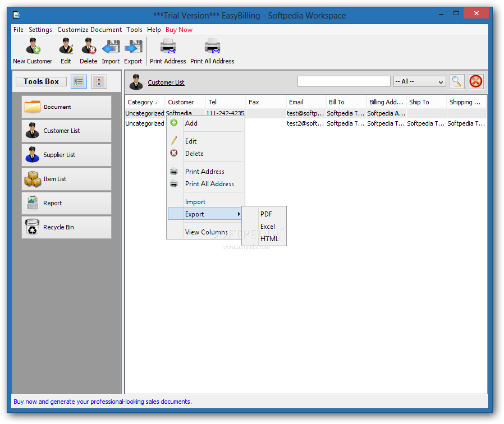Choose Print All Address in context menu
Viewport: 504px width, 424px height.
pos(206,184)
